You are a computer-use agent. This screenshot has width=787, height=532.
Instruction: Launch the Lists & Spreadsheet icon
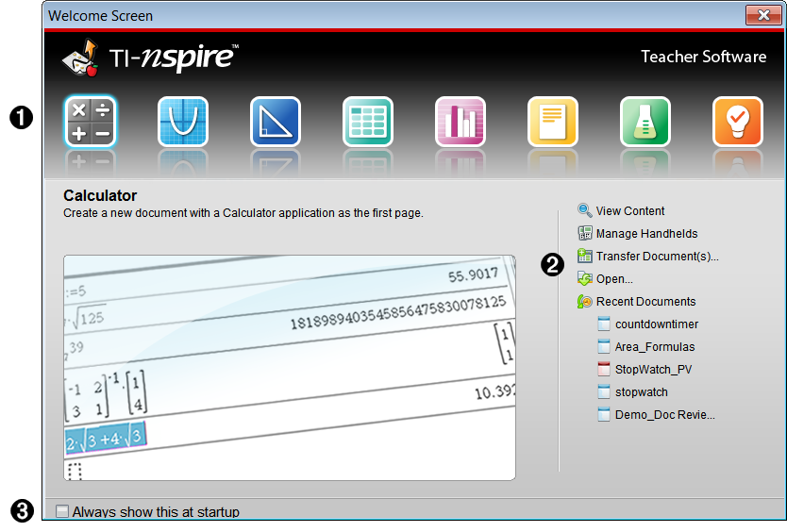click(367, 122)
